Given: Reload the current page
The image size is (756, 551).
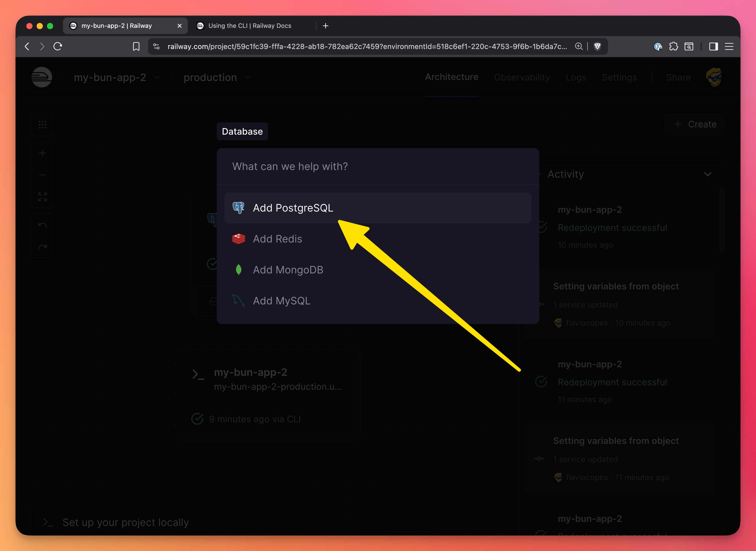Looking at the screenshot, I should coord(58,46).
